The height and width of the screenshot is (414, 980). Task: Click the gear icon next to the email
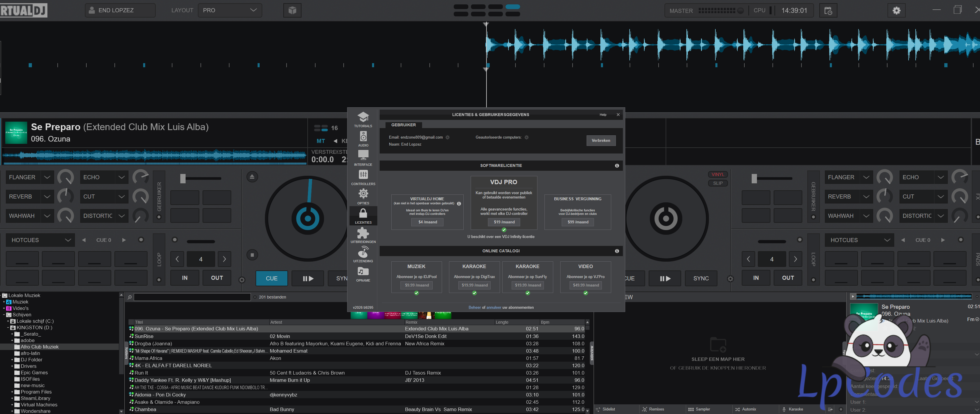click(448, 137)
